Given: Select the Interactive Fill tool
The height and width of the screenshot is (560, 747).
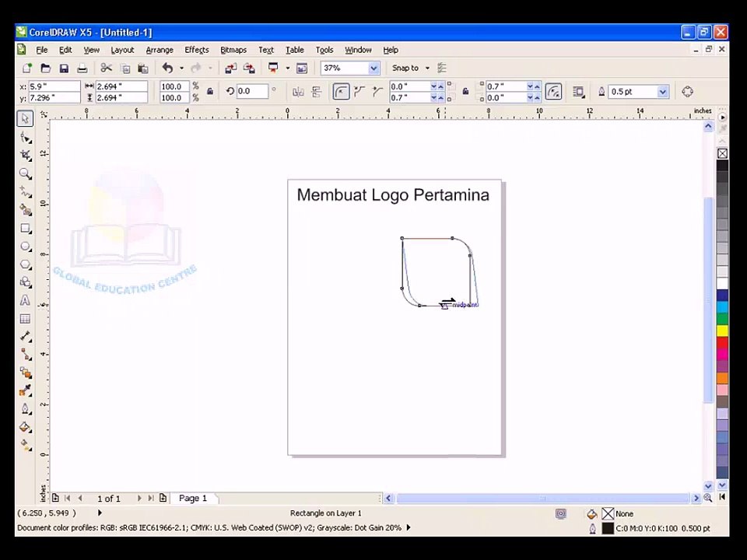Looking at the screenshot, I should click(x=25, y=445).
